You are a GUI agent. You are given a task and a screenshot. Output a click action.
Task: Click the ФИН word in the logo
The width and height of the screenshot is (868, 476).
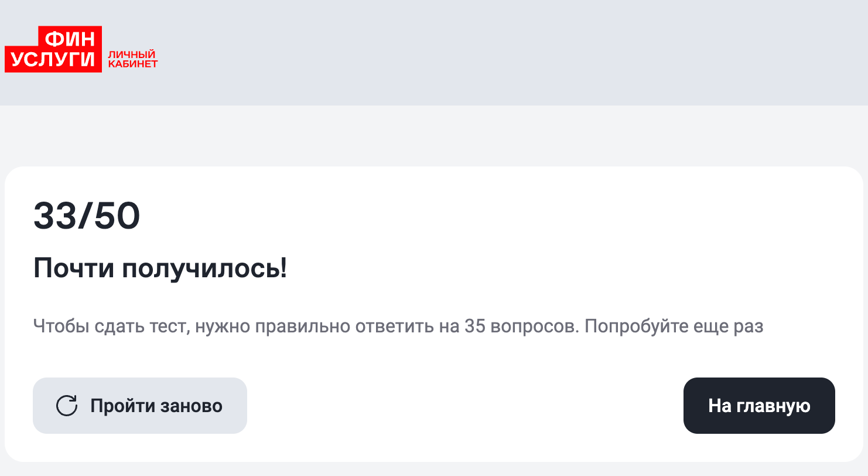click(x=70, y=38)
